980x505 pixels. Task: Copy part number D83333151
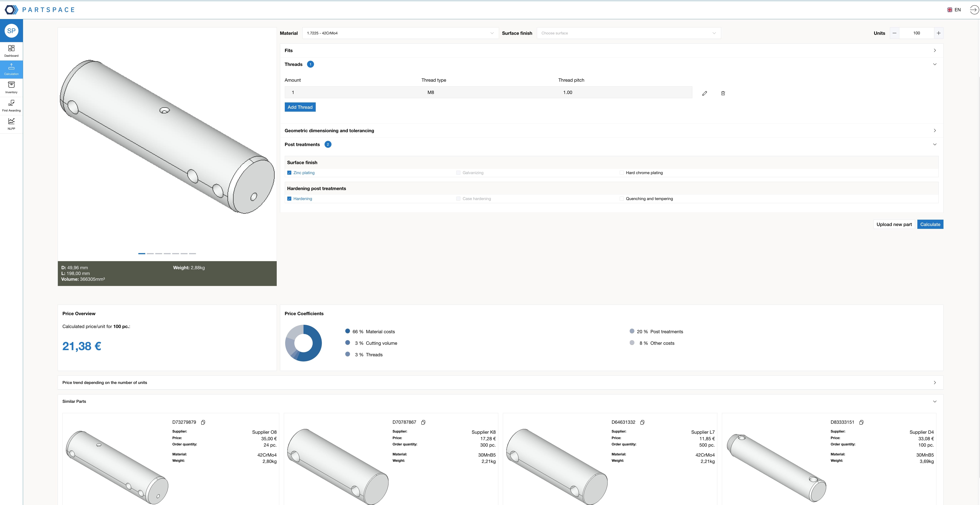click(861, 422)
